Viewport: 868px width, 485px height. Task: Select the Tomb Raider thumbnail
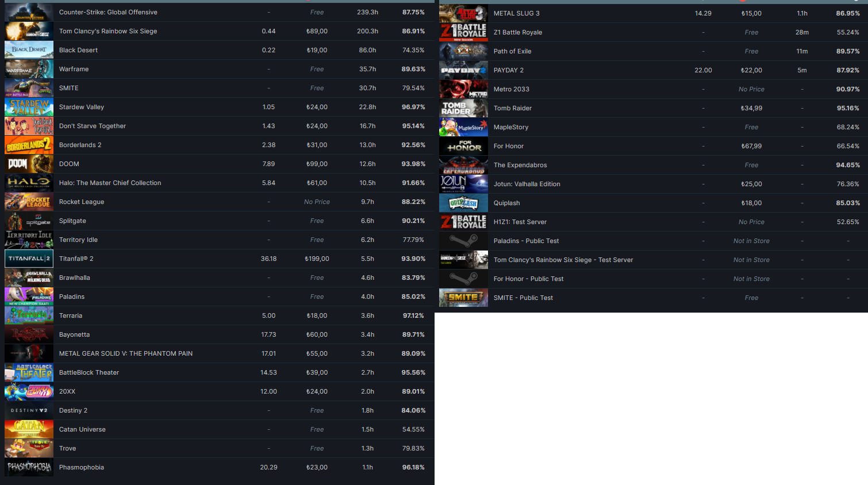463,108
